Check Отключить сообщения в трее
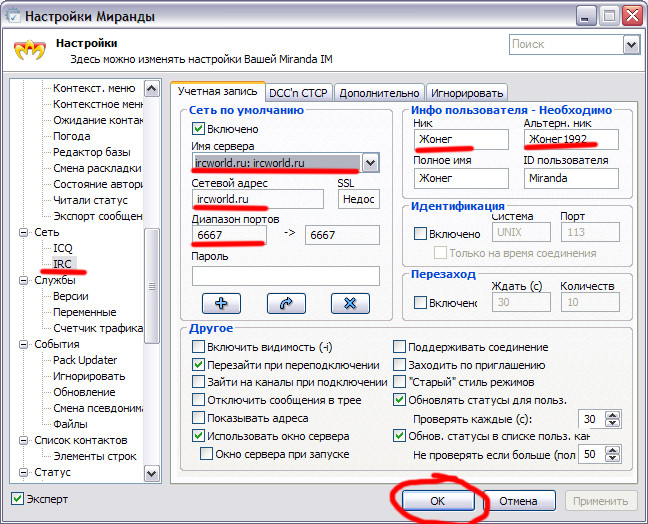This screenshot has width=648, height=524. [198, 400]
